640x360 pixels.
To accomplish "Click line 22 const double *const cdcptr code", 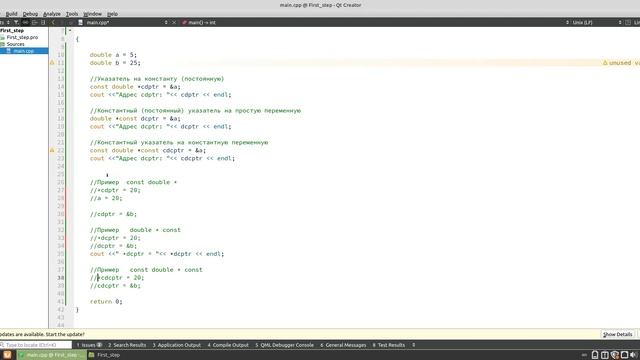I will [148, 150].
